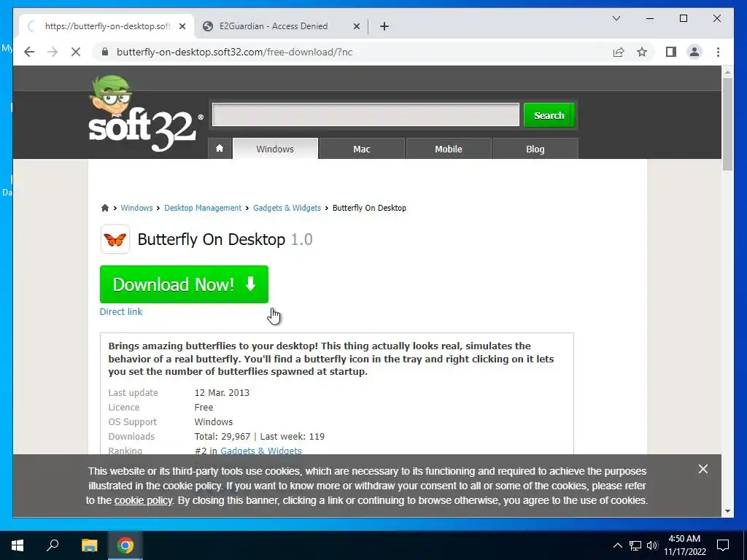Viewport: 747px width, 560px height.
Task: Show hidden tray icons chevron
Action: coord(617,545)
